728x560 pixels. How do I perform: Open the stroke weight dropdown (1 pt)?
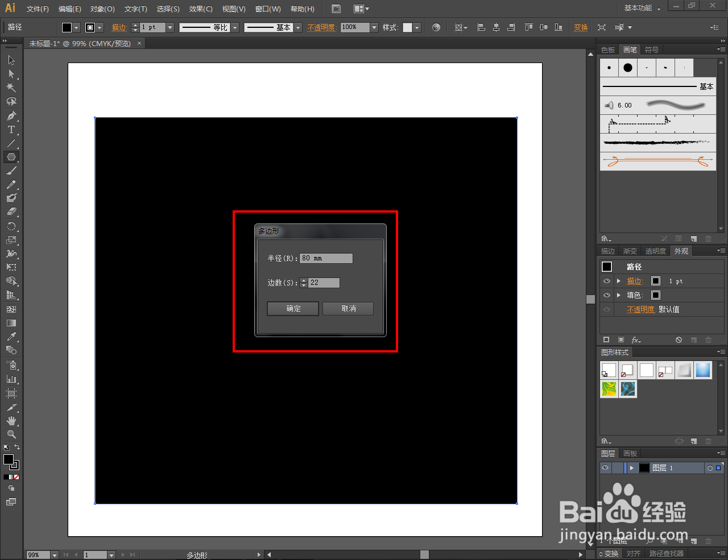click(170, 27)
